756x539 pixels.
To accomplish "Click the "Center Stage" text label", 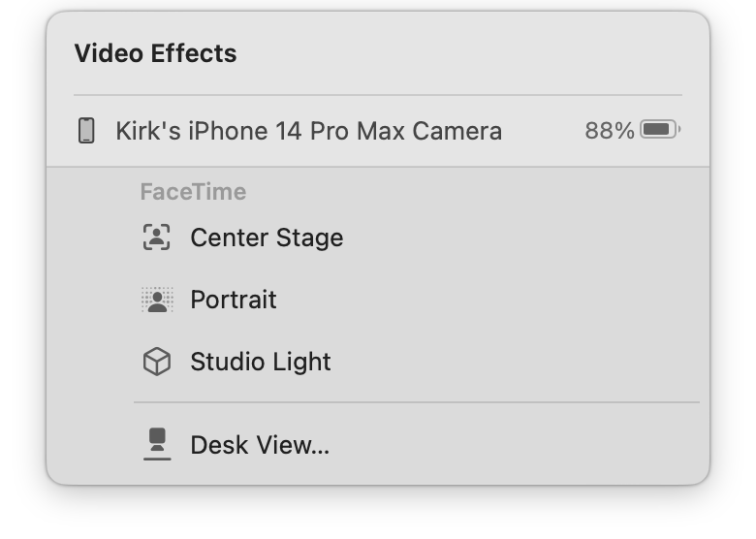I will click(x=267, y=238).
